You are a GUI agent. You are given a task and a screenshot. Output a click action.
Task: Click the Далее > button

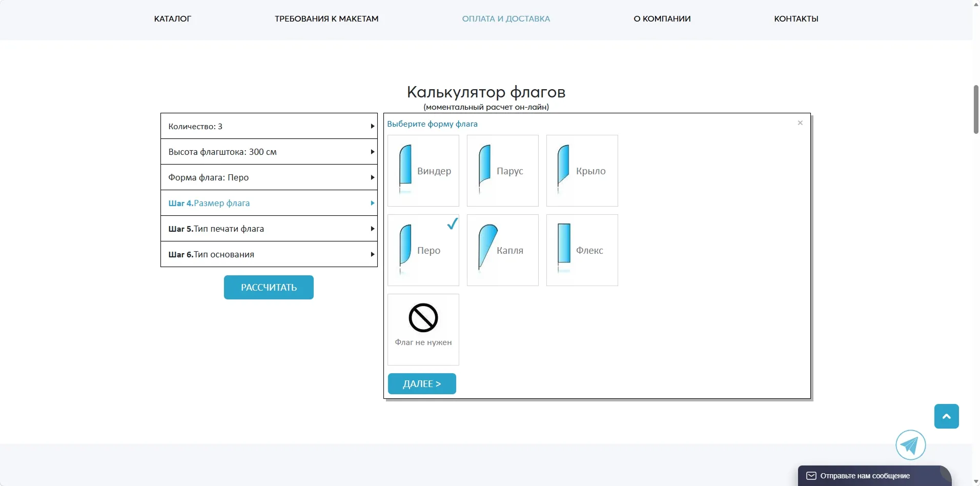(x=422, y=384)
